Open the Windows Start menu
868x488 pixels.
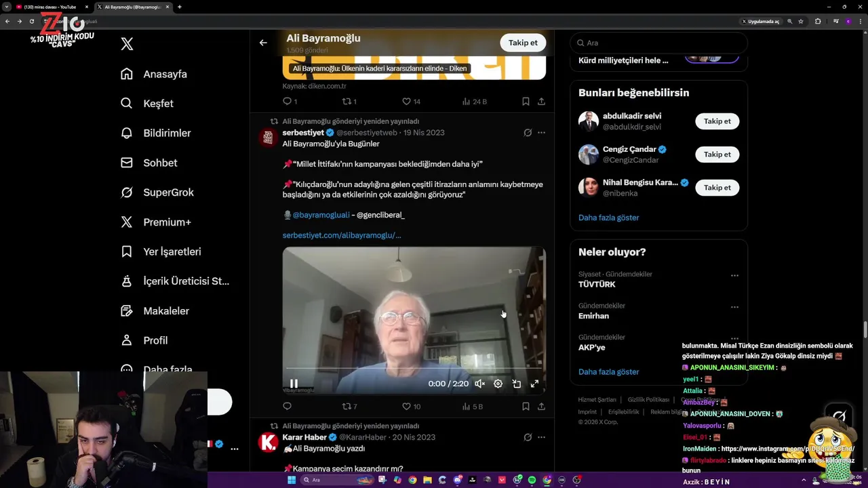coord(292,480)
